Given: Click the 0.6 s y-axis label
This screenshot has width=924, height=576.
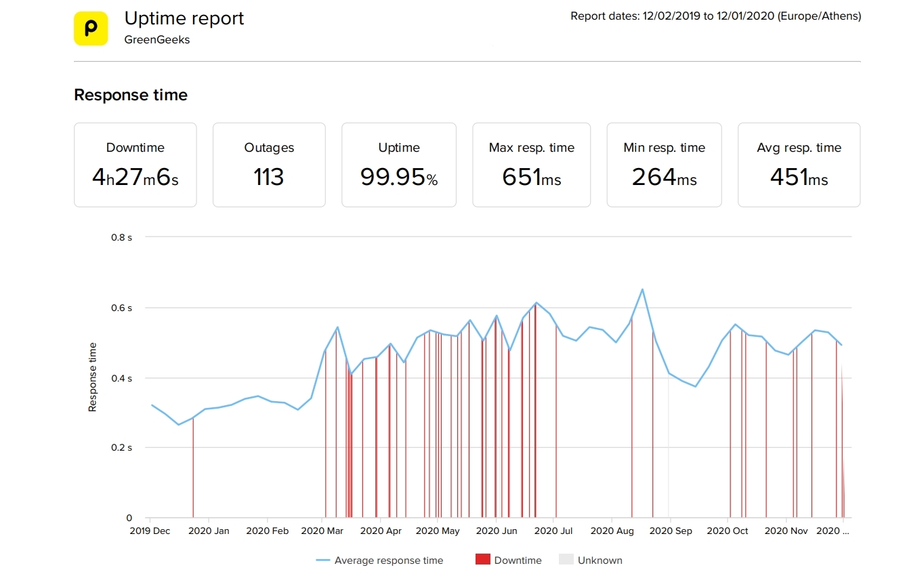Looking at the screenshot, I should click(121, 308).
